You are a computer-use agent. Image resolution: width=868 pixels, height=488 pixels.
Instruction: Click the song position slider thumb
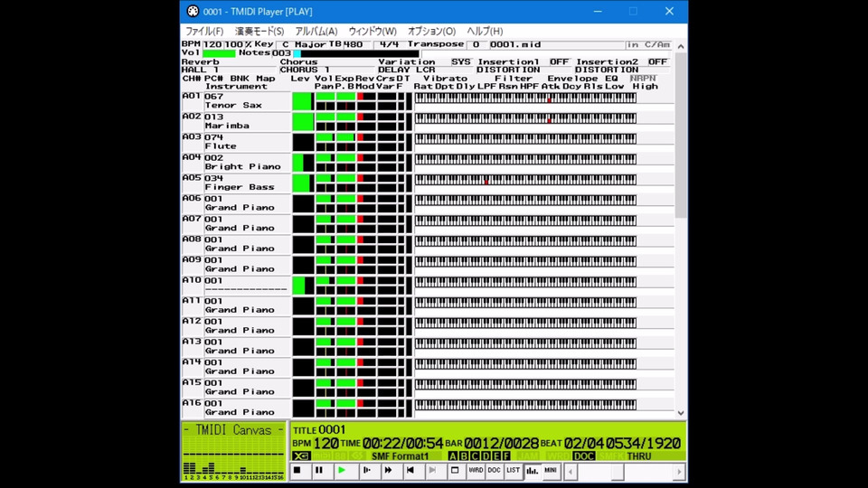[618, 472]
